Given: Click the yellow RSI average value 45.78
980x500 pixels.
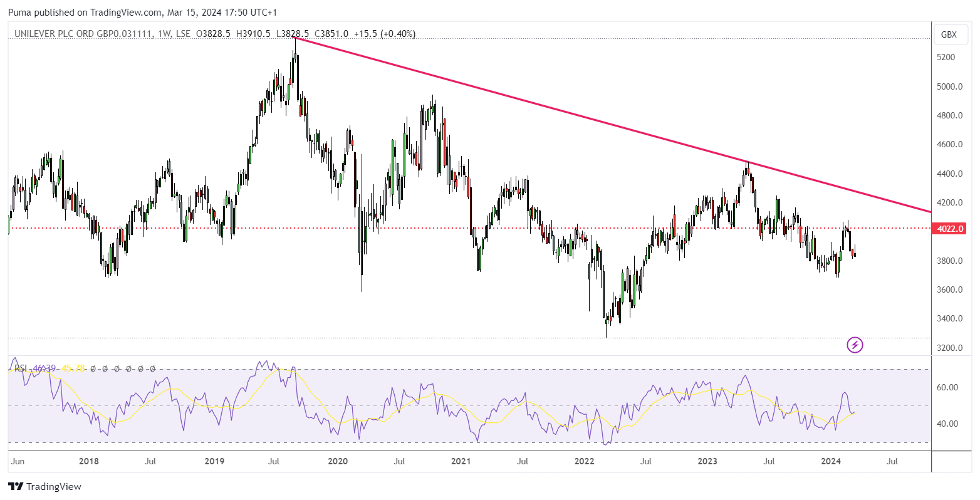Looking at the screenshot, I should [x=73, y=368].
